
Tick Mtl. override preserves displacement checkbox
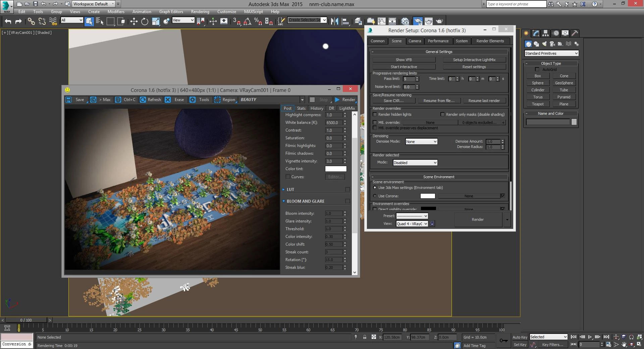click(x=375, y=128)
